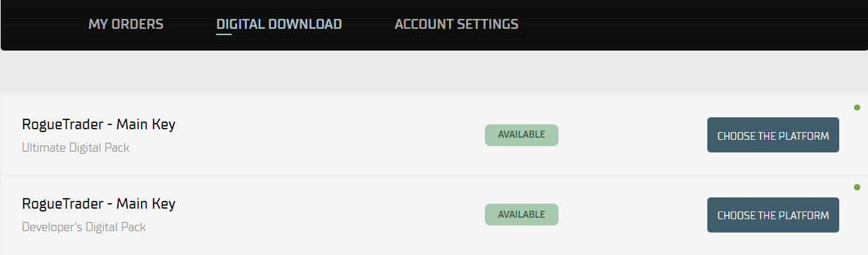Click the empty gray band above the key list
Viewport: 868px width, 255px height.
(x=434, y=72)
